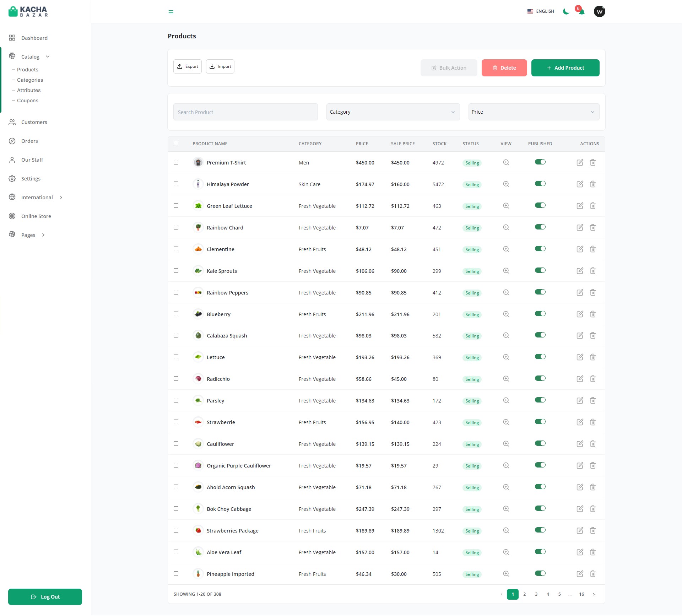
Task: Go to the Customers section
Action: pos(34,122)
